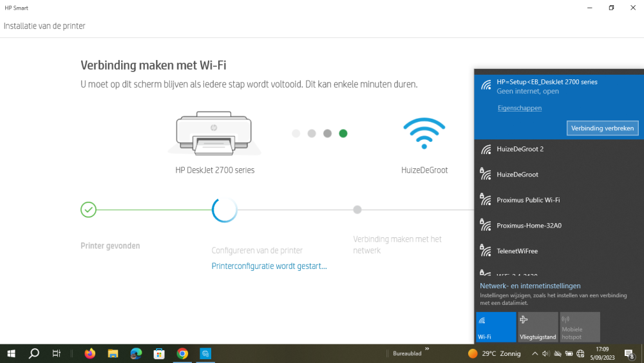
Task: Click the loading spinner progress step
Action: click(x=224, y=210)
